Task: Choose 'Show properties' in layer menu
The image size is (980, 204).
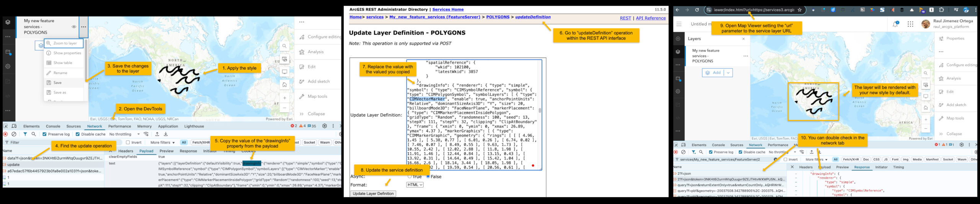Action: tap(64, 53)
